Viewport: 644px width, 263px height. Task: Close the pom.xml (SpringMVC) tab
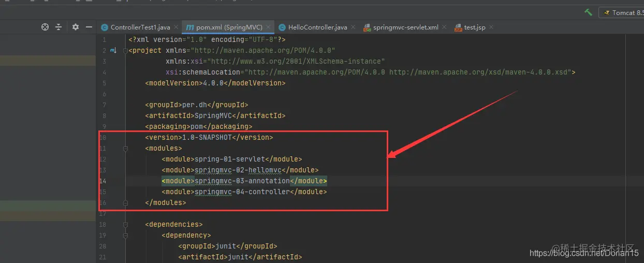coord(269,27)
